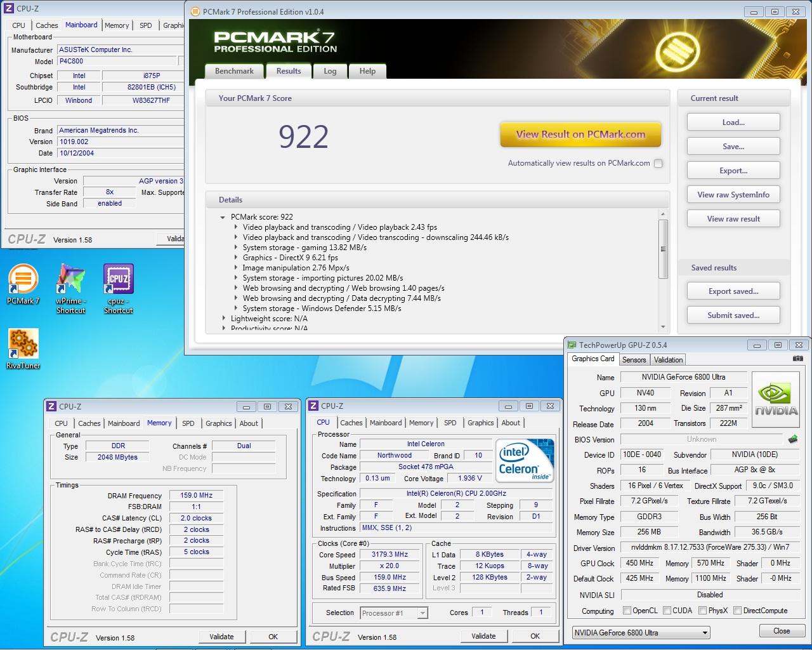Switch to the Benchmark tab in PCMark 7
812x650 pixels.
point(234,71)
